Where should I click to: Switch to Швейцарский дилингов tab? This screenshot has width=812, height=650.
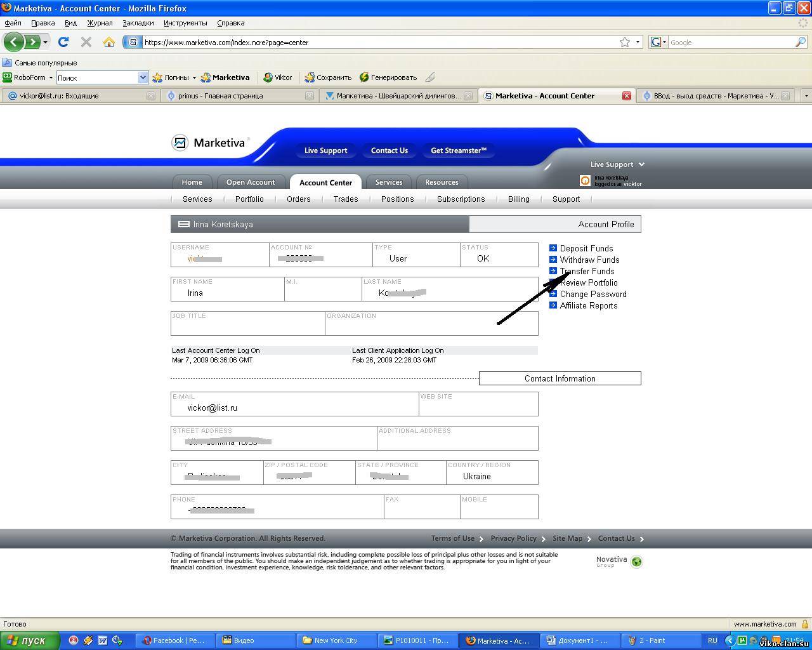tap(398, 96)
